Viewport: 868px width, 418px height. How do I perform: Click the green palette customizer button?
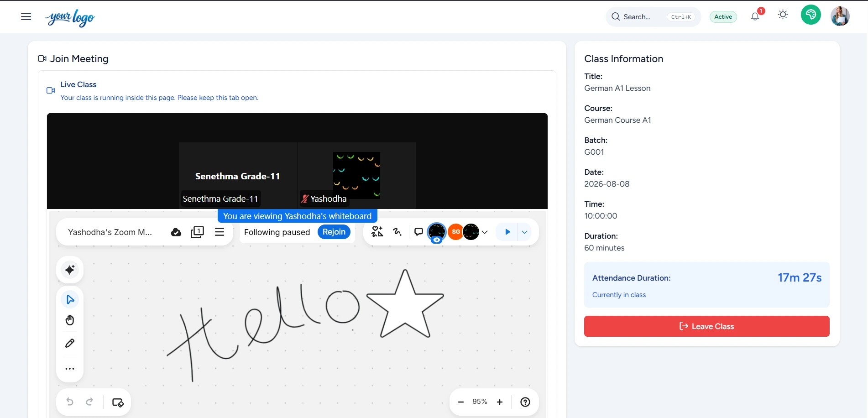[x=811, y=15]
